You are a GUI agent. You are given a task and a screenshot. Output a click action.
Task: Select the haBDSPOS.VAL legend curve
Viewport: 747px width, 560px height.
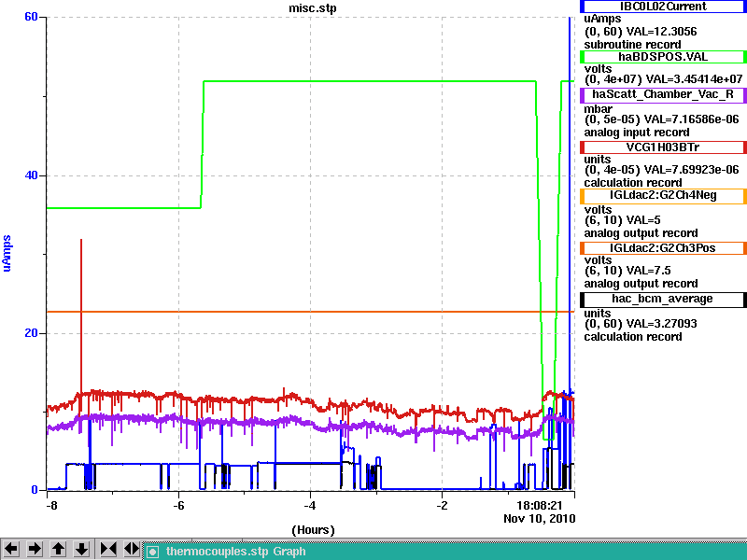pyautogui.click(x=663, y=57)
